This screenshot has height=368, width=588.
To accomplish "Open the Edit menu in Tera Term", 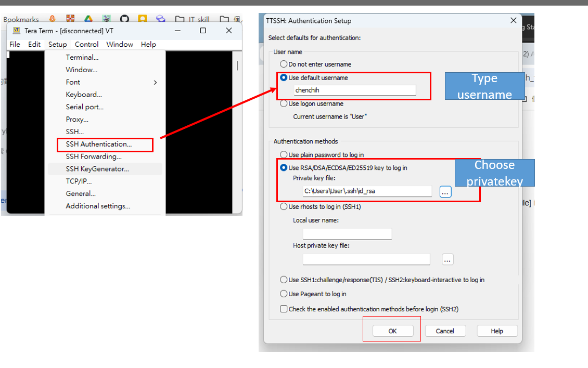I will click(x=34, y=44).
